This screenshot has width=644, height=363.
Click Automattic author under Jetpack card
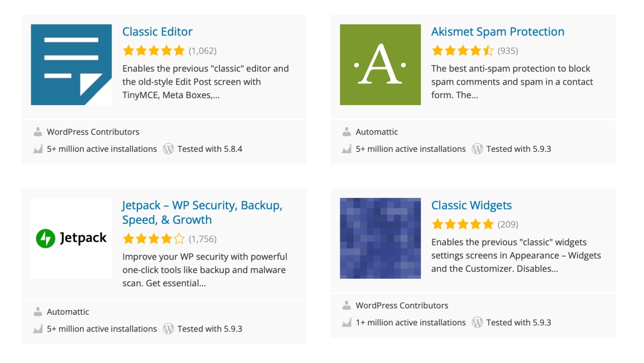pos(68,312)
